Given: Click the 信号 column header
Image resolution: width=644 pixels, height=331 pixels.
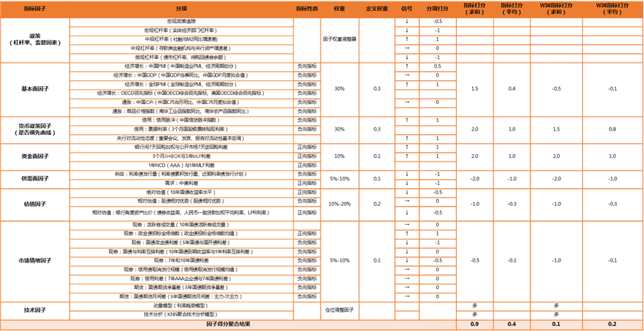Looking at the screenshot, I should click(x=407, y=9).
